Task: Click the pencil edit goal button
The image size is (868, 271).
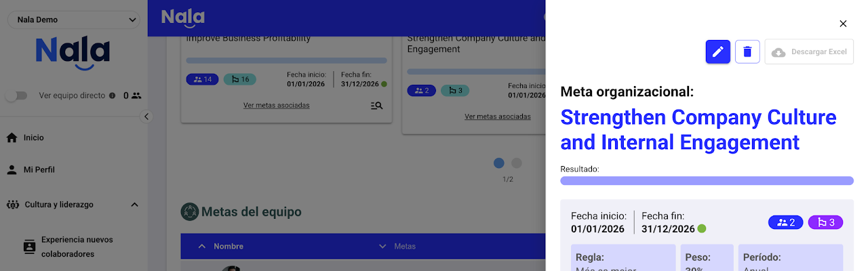Action: [x=718, y=51]
